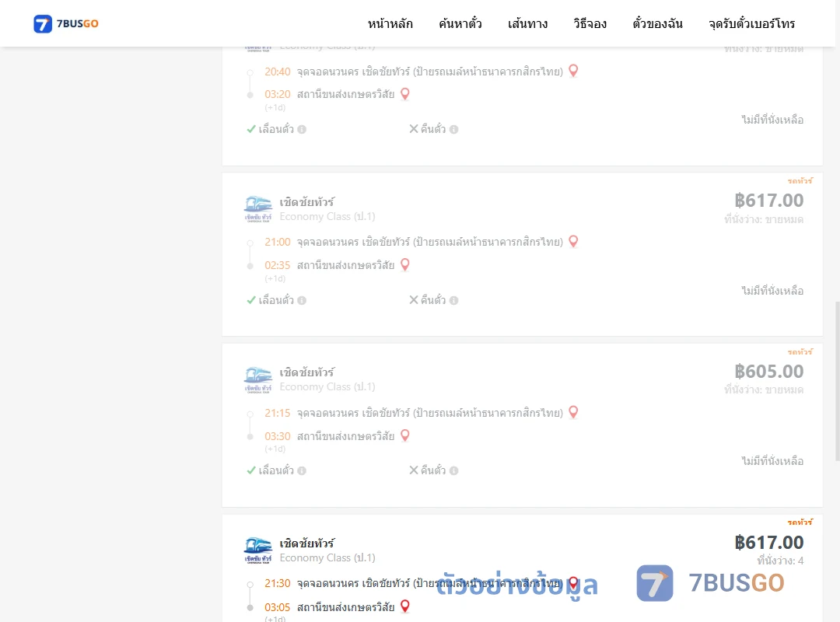Screen dimensions: 840x622
Task: Click คืนตั๋ว label on 21:15 trip
Action: coord(433,470)
